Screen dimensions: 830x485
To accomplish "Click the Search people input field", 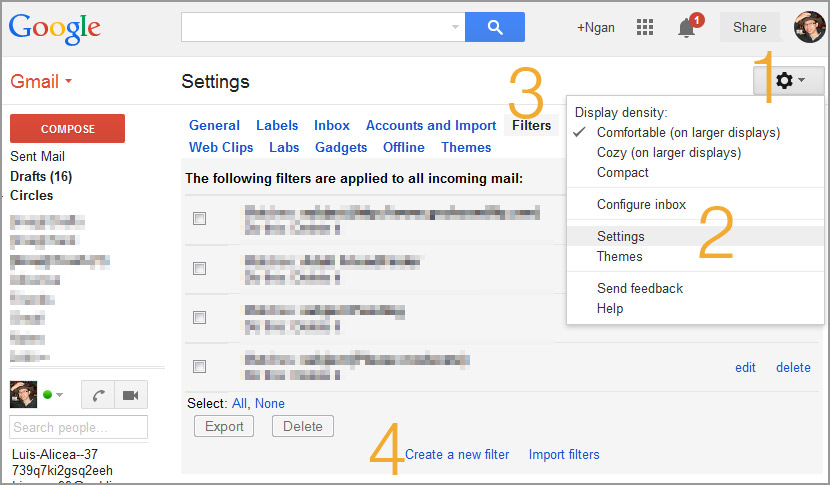I will (78, 427).
